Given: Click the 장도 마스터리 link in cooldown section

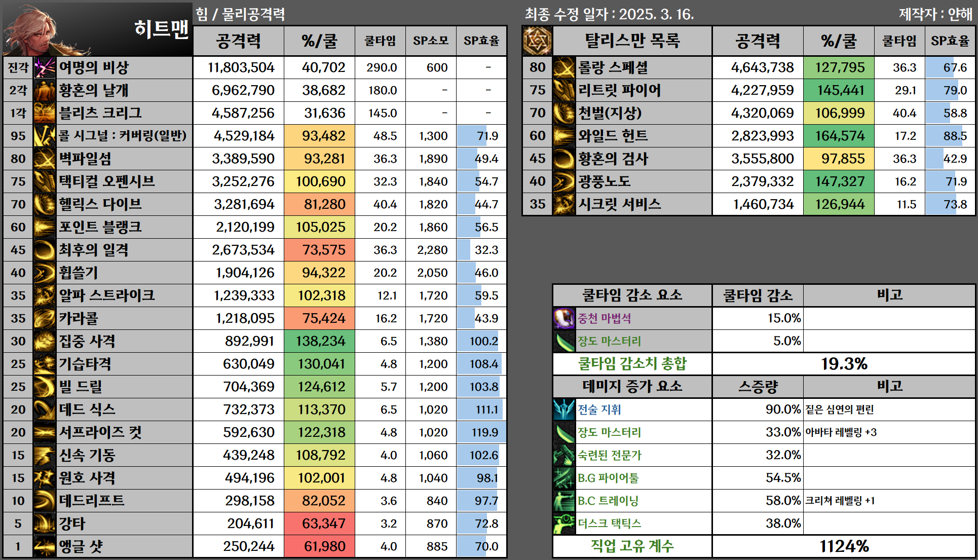Looking at the screenshot, I should (x=609, y=341).
